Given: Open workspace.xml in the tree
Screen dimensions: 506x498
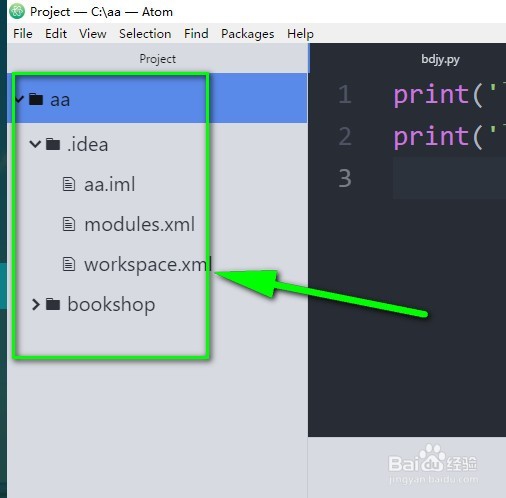Looking at the screenshot, I should 148,265.
